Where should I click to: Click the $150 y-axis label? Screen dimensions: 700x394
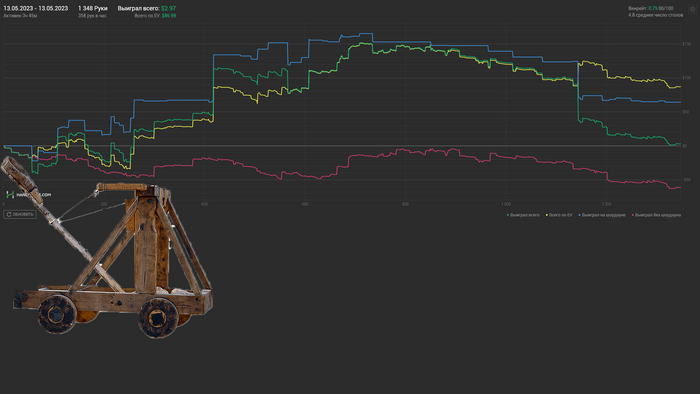click(x=687, y=44)
